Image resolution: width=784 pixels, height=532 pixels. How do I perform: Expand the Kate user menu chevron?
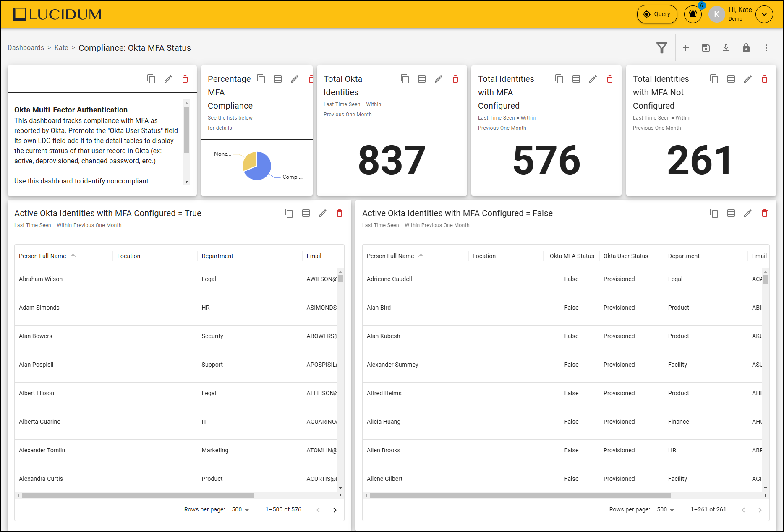[x=764, y=14]
